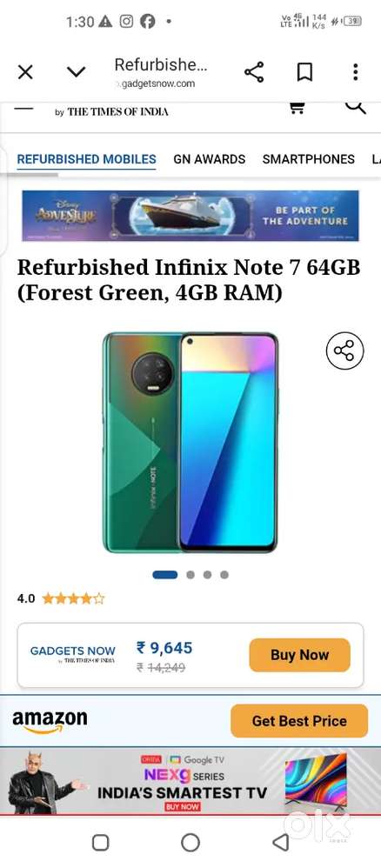View the Infinix Note 7 product image

click(190, 442)
